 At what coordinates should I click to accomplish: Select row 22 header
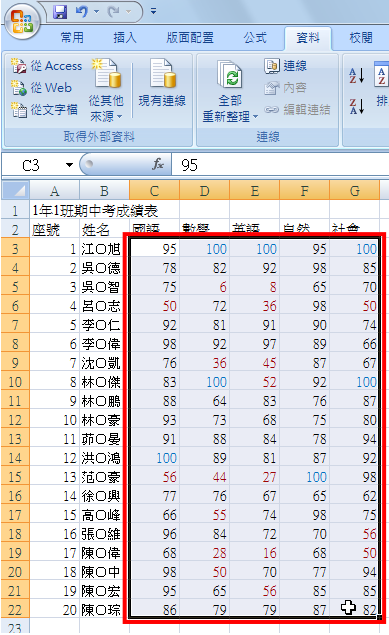15,609
